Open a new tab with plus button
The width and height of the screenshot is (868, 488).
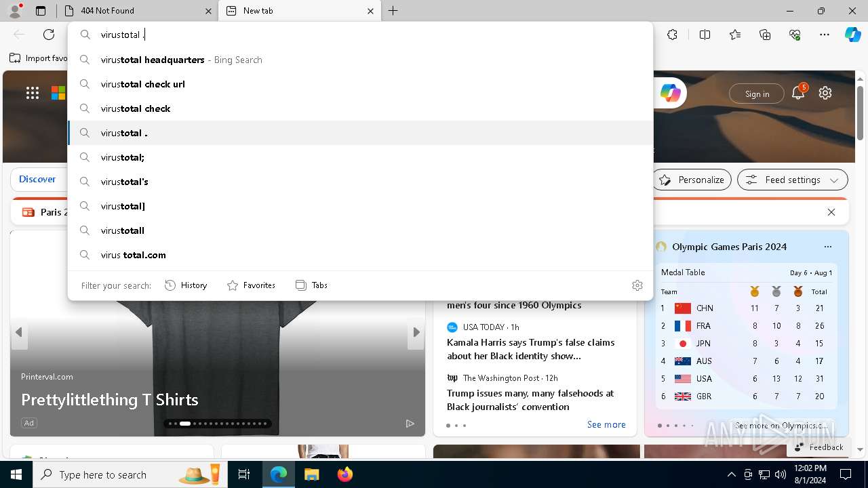[x=393, y=11]
